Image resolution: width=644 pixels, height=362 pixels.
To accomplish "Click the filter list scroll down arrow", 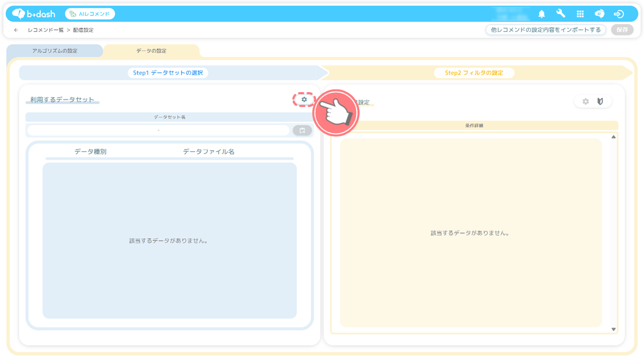I will [x=613, y=330].
